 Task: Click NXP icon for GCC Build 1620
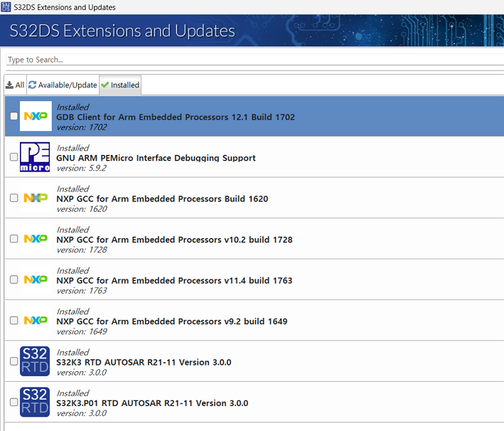pyautogui.click(x=36, y=198)
